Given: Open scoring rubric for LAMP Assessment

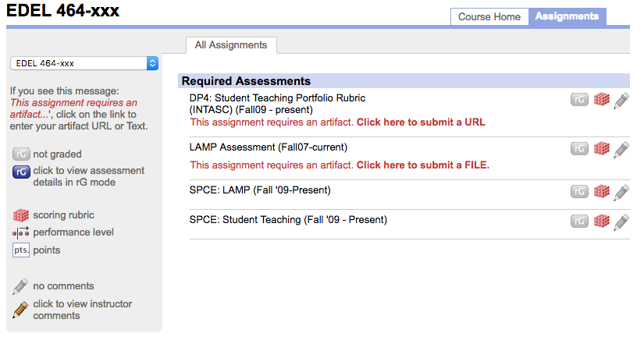Looking at the screenshot, I should [x=600, y=148].
